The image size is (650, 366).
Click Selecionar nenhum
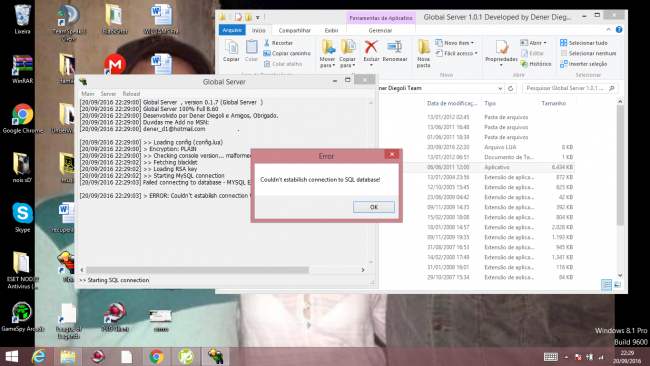(588, 53)
